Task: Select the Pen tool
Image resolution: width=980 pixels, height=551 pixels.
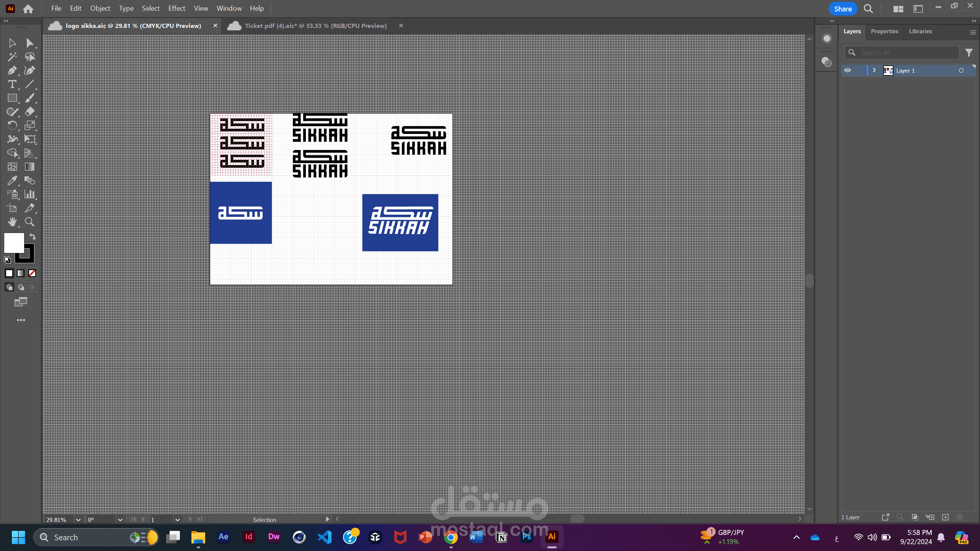Action: (12, 70)
